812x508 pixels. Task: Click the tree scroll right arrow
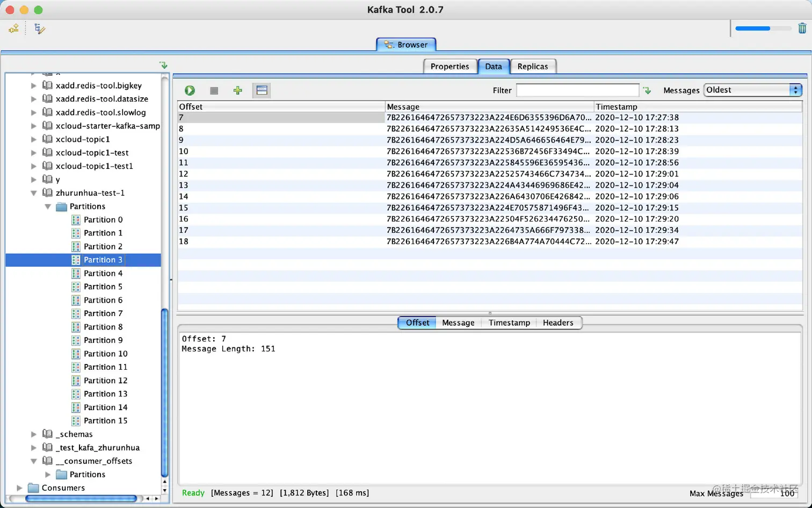click(156, 499)
